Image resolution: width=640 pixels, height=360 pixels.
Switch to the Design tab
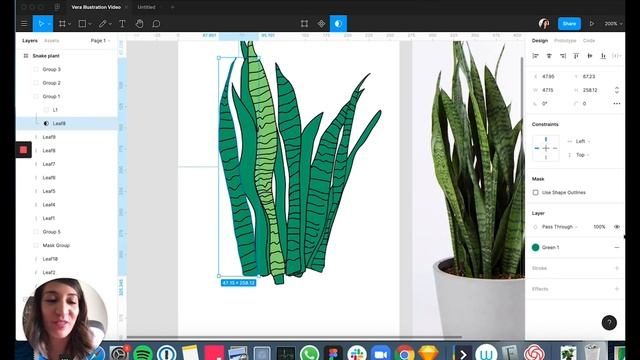tap(540, 40)
